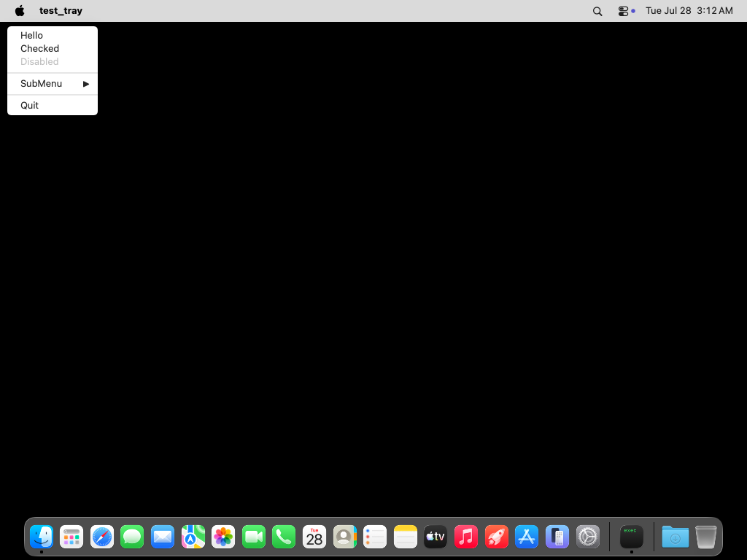The width and height of the screenshot is (747, 560).
Task: Open Spotlight search in menu bar
Action: (597, 11)
